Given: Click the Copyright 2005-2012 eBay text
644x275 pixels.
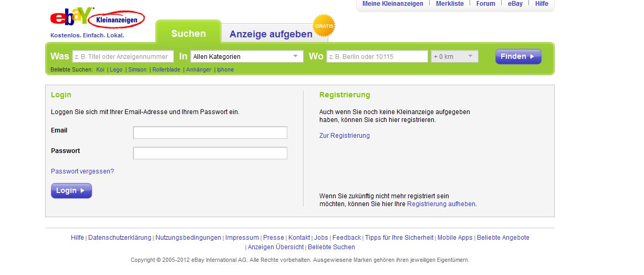Looking at the screenshot, I should pyautogui.click(x=300, y=260).
